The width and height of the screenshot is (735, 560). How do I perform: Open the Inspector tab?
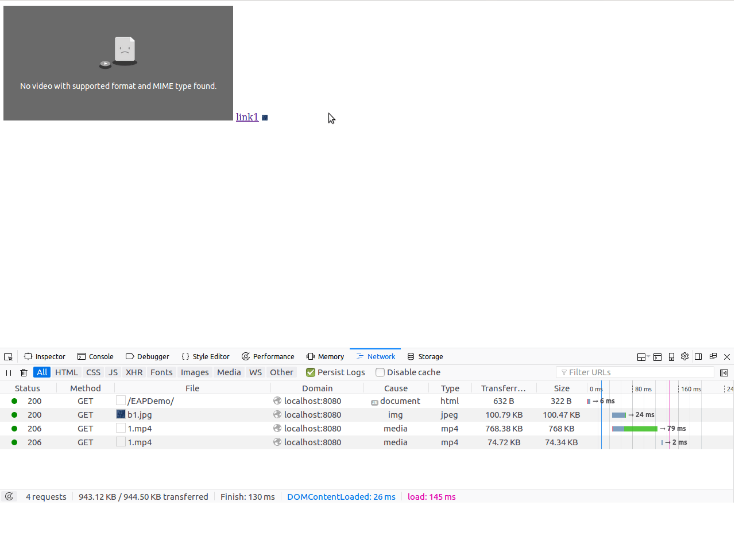(45, 356)
